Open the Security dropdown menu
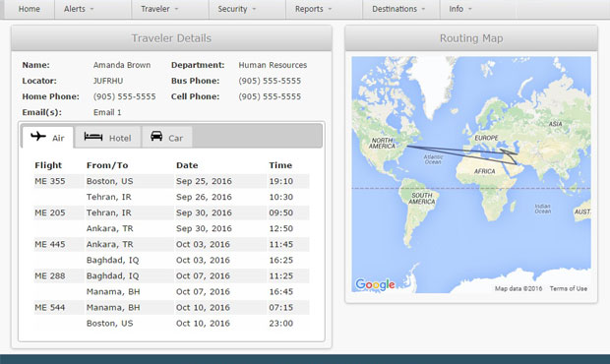This screenshot has height=364, width=610. pyautogui.click(x=236, y=9)
